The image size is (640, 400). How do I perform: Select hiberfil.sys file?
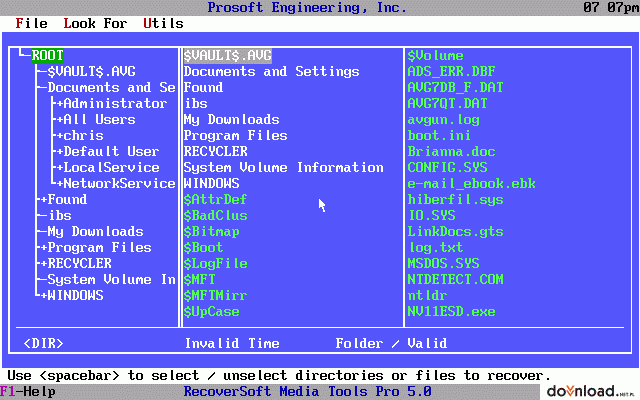point(456,200)
